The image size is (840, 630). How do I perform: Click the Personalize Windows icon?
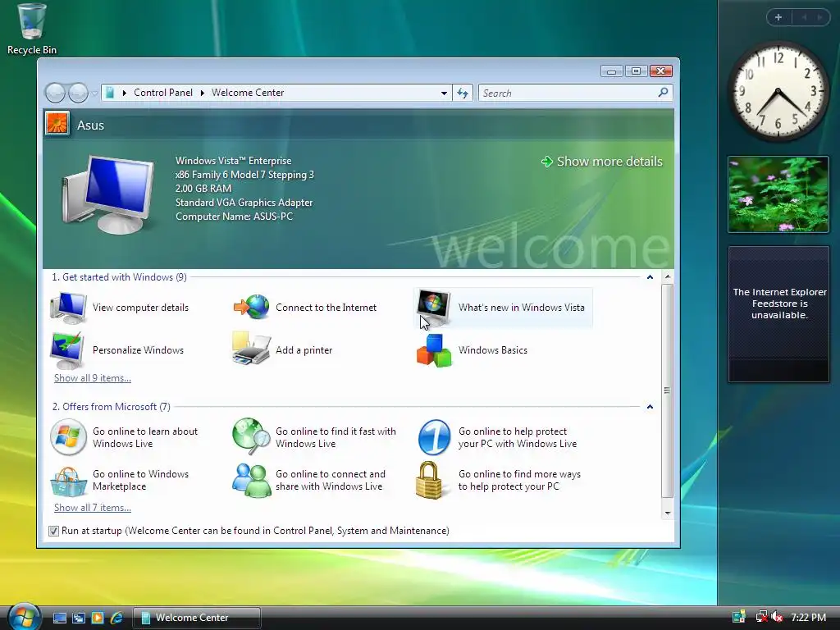click(x=67, y=350)
